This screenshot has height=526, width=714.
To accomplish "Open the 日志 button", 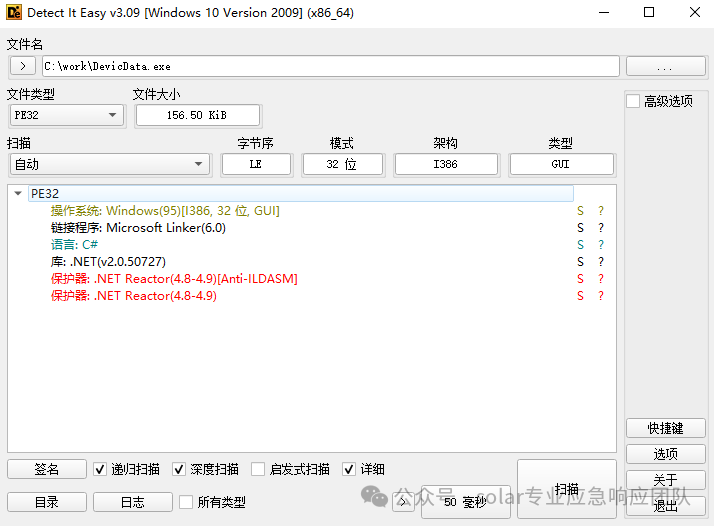I will click(133, 502).
